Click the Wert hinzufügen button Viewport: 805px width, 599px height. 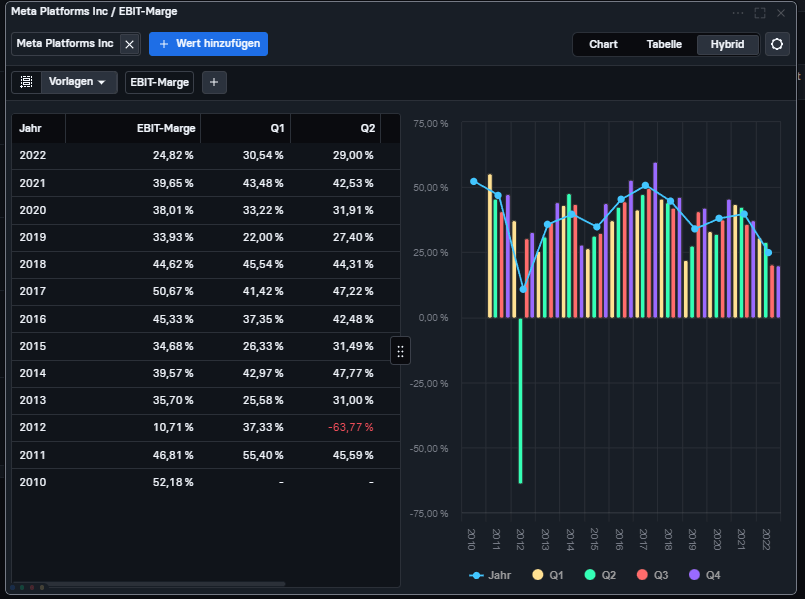pos(208,44)
